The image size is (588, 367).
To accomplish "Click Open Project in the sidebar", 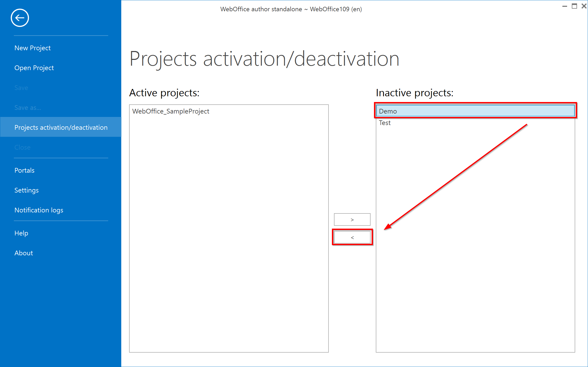I will (34, 68).
